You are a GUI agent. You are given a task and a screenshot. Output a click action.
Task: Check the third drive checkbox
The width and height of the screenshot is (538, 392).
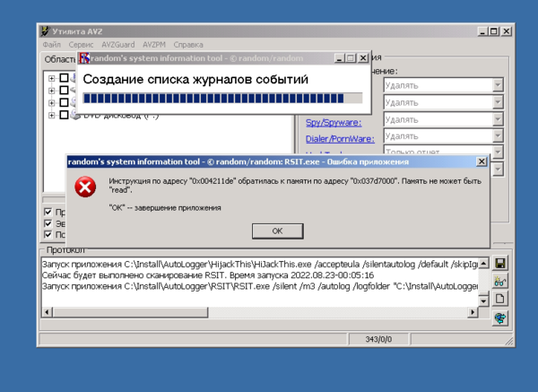tap(64, 102)
